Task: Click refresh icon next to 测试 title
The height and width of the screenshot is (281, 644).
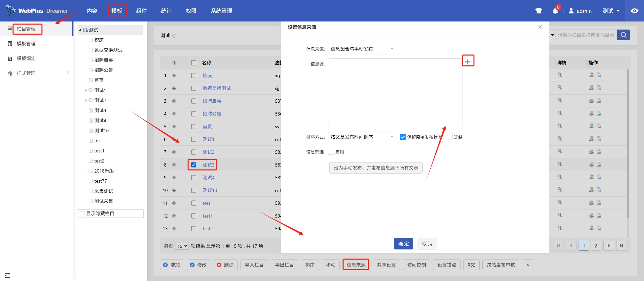Action: tap(174, 36)
